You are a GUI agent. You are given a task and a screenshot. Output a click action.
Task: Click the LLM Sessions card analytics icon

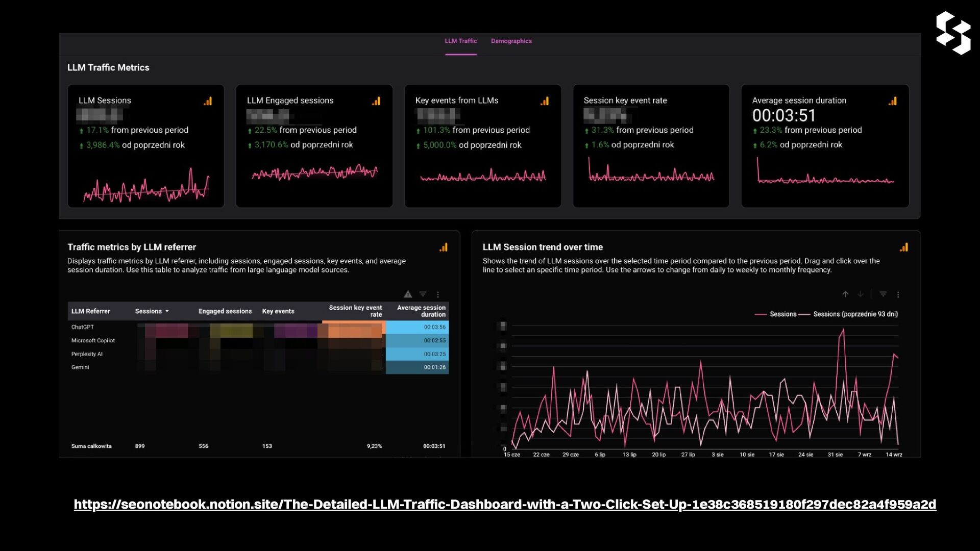(208, 101)
